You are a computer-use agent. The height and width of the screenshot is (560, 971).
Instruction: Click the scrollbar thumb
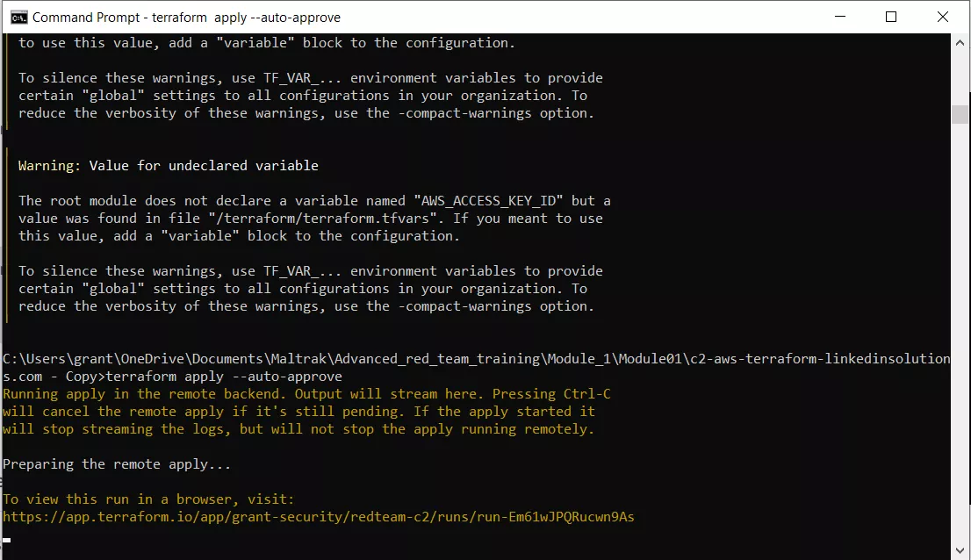(x=959, y=113)
